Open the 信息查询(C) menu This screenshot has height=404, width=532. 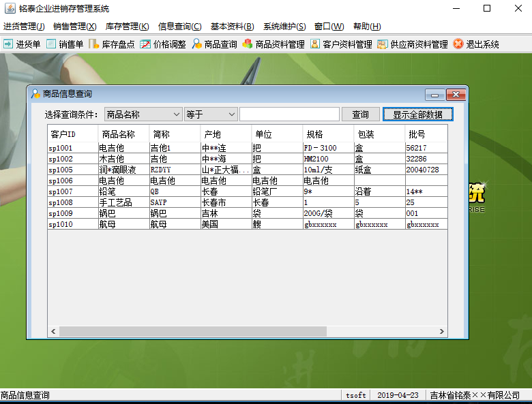179,27
